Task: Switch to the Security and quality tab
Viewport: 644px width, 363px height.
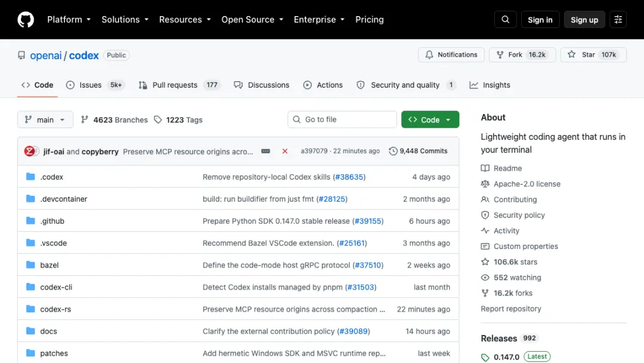Action: [407, 85]
